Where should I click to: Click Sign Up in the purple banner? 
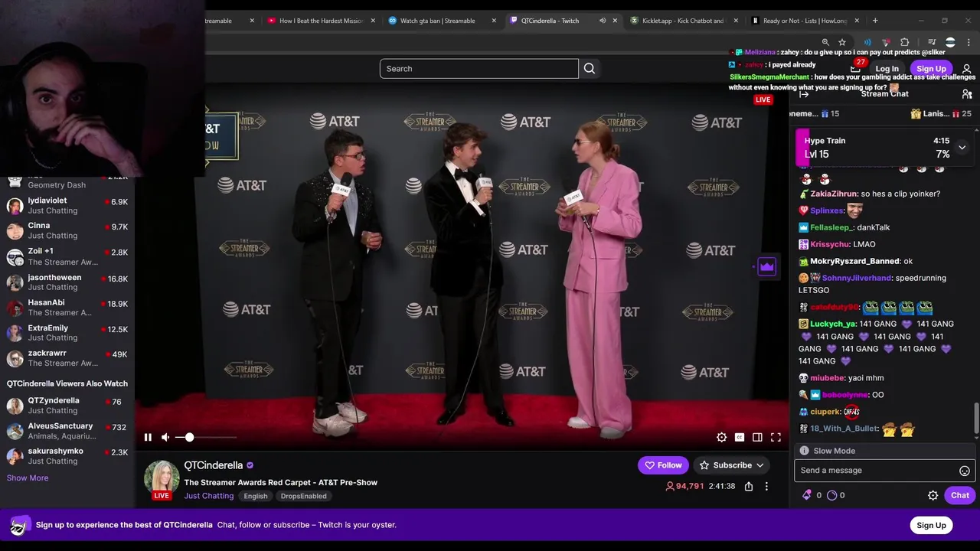pyautogui.click(x=931, y=525)
